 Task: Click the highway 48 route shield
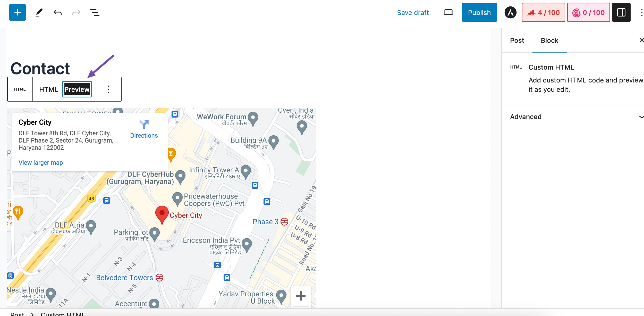pyautogui.click(x=91, y=198)
